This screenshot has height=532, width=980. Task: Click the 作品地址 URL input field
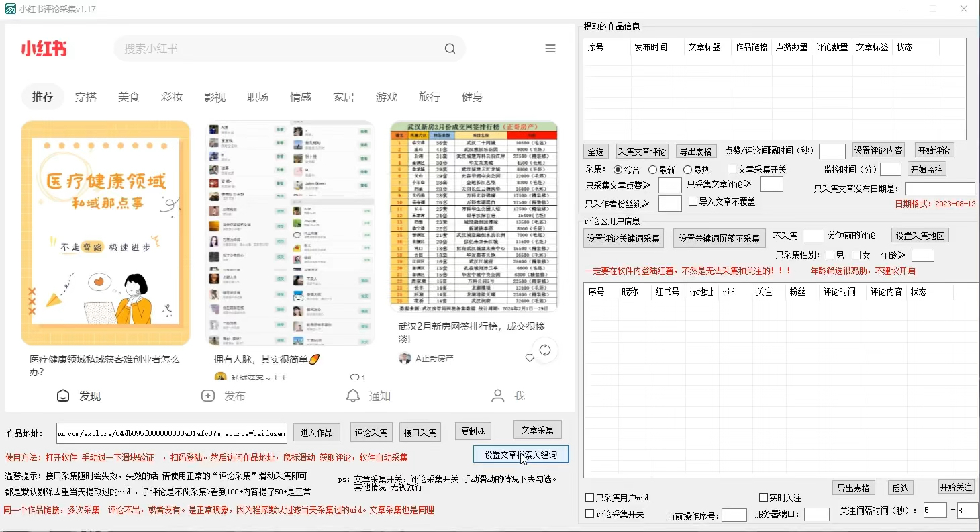tap(172, 433)
